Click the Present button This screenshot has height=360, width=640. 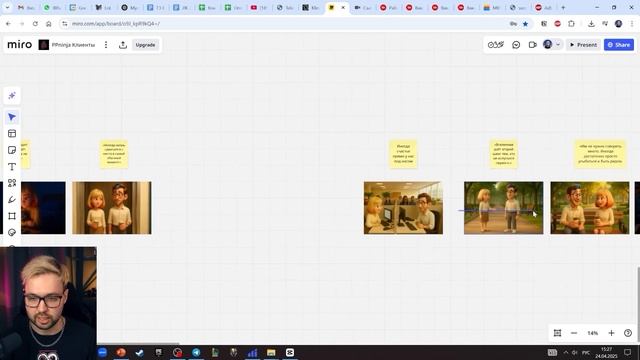click(583, 45)
